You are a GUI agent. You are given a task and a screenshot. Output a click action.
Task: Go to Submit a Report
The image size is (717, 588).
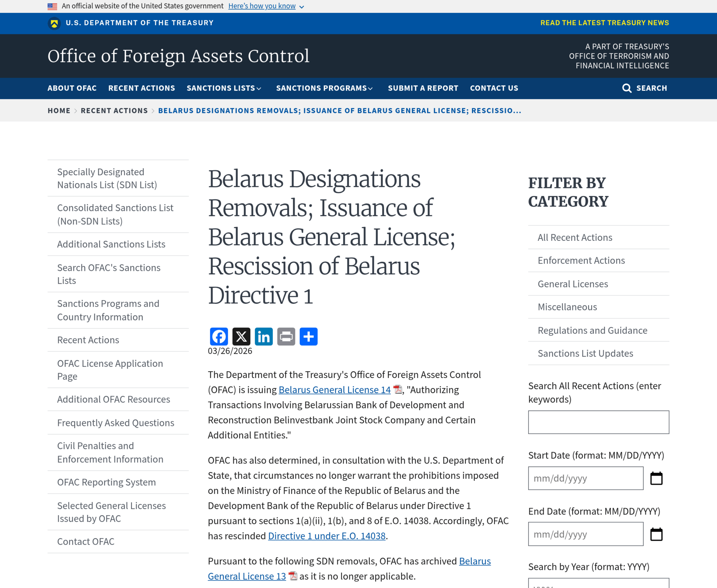click(423, 88)
